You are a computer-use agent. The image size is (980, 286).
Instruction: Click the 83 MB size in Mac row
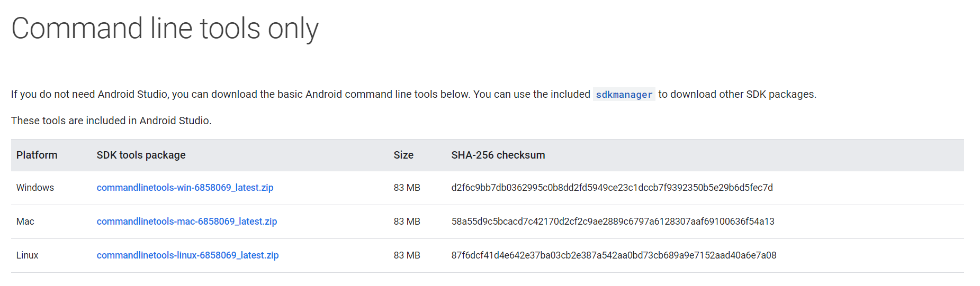pyautogui.click(x=407, y=222)
